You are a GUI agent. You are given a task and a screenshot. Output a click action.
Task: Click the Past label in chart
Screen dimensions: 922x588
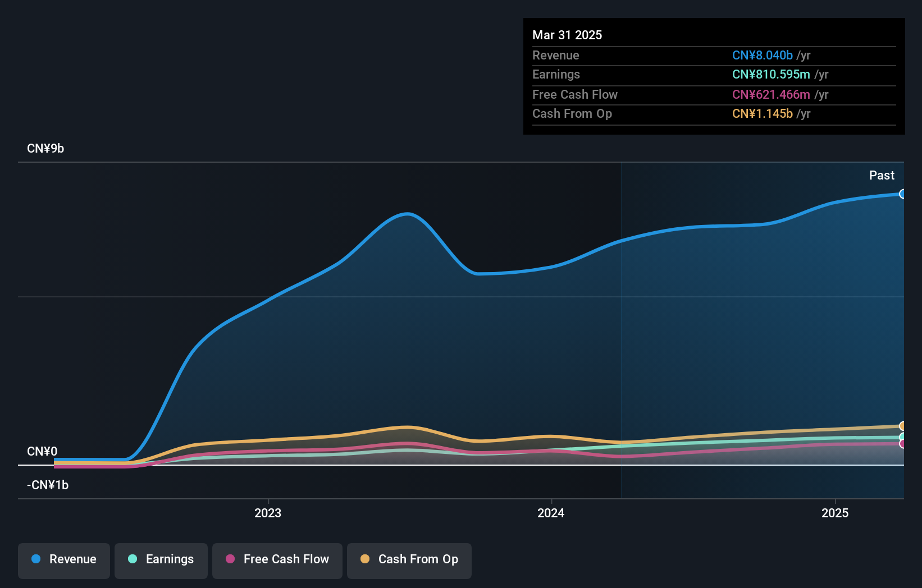click(x=882, y=175)
